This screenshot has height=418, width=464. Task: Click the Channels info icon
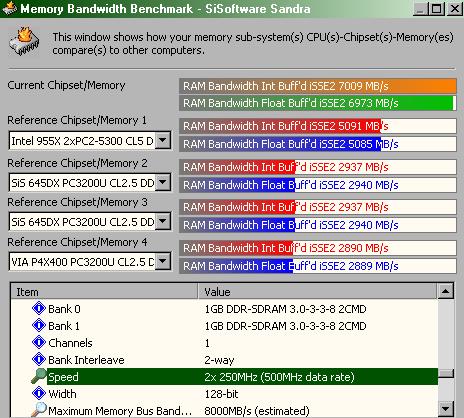click(x=39, y=342)
